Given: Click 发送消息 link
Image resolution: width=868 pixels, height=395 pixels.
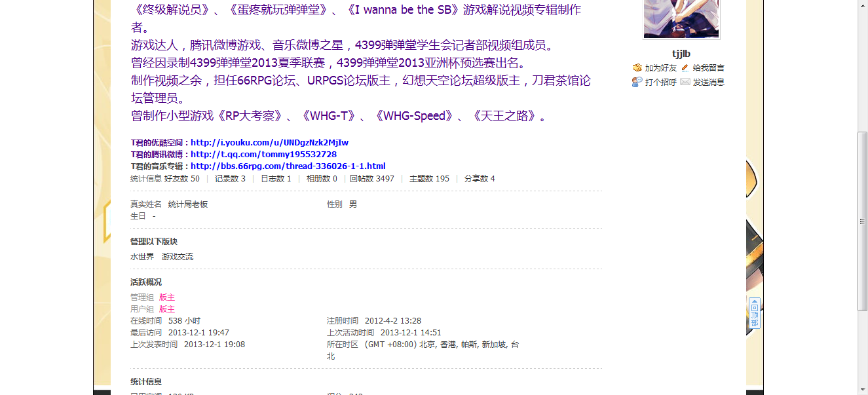Looking at the screenshot, I should click(x=709, y=83).
